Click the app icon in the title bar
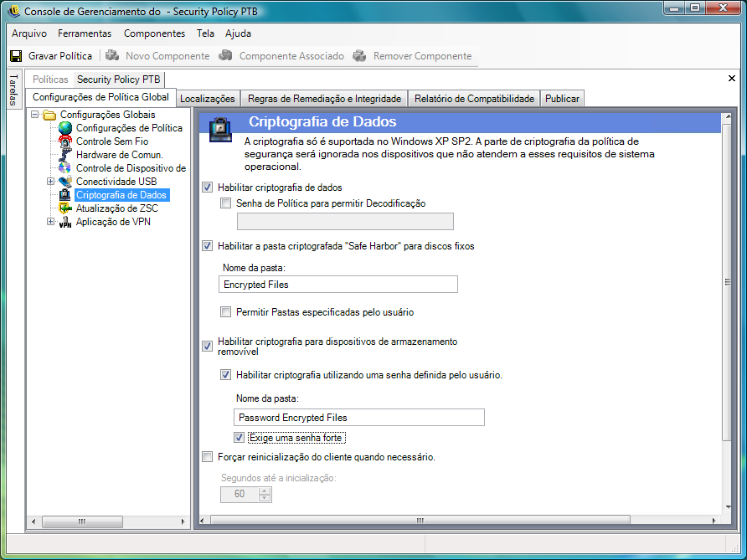The width and height of the screenshot is (747, 560). 13,11
